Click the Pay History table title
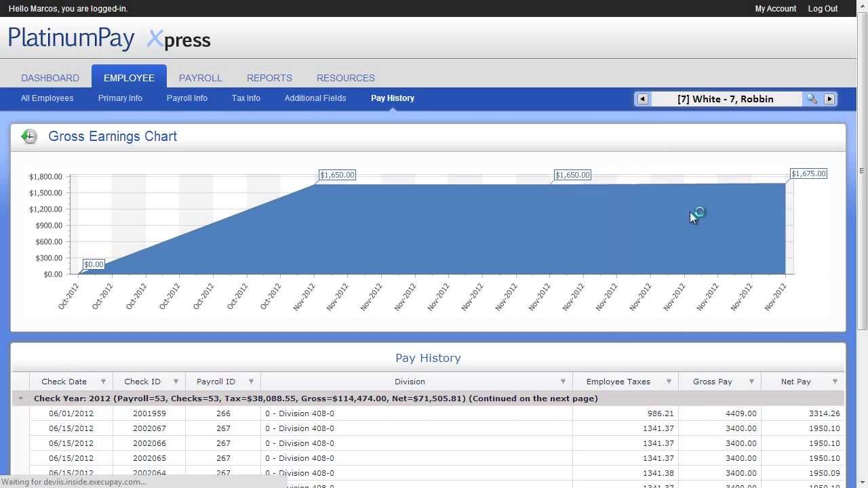Screen dimensions: 868x488 coord(428,358)
